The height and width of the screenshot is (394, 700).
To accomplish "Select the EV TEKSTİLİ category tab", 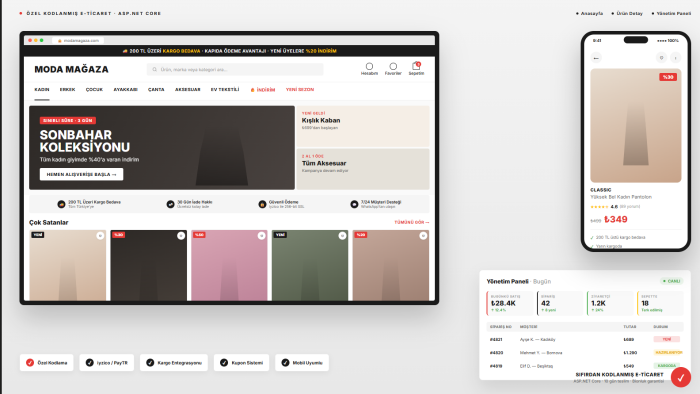I will [225, 90].
